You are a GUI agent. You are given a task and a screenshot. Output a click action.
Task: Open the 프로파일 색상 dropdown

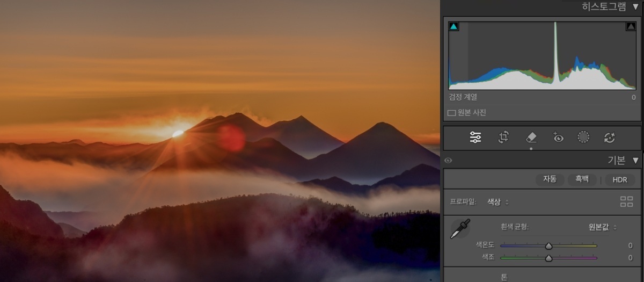[497, 202]
